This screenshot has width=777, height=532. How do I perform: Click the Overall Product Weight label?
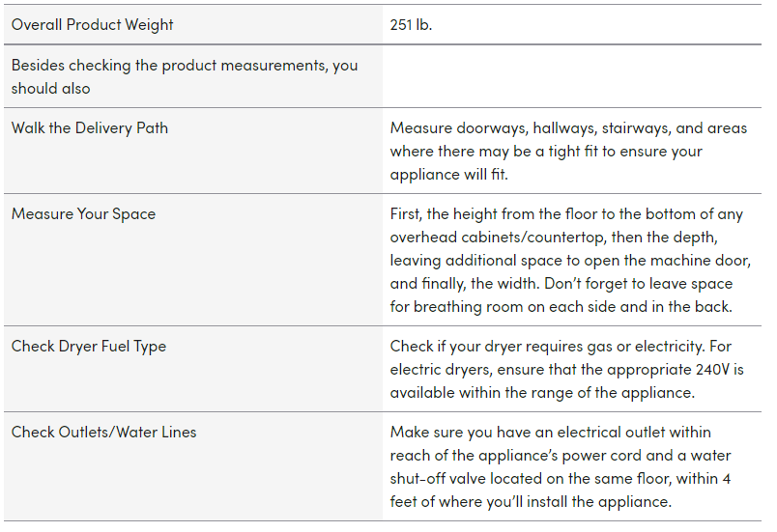click(x=92, y=25)
